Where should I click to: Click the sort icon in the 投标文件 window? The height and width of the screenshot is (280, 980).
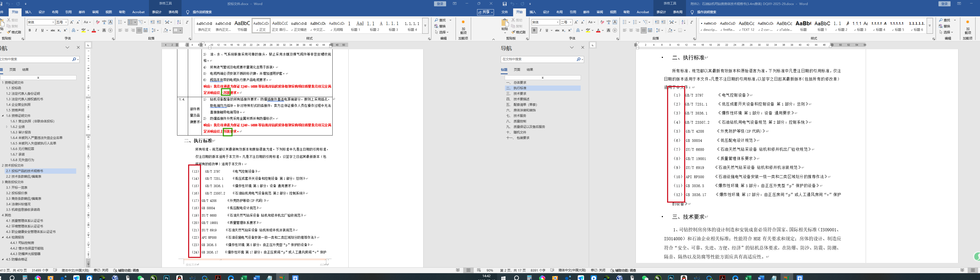click(179, 22)
